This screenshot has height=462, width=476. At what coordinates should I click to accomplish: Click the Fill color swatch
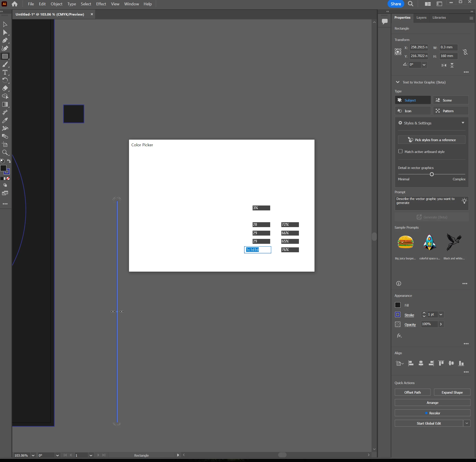tap(398, 305)
